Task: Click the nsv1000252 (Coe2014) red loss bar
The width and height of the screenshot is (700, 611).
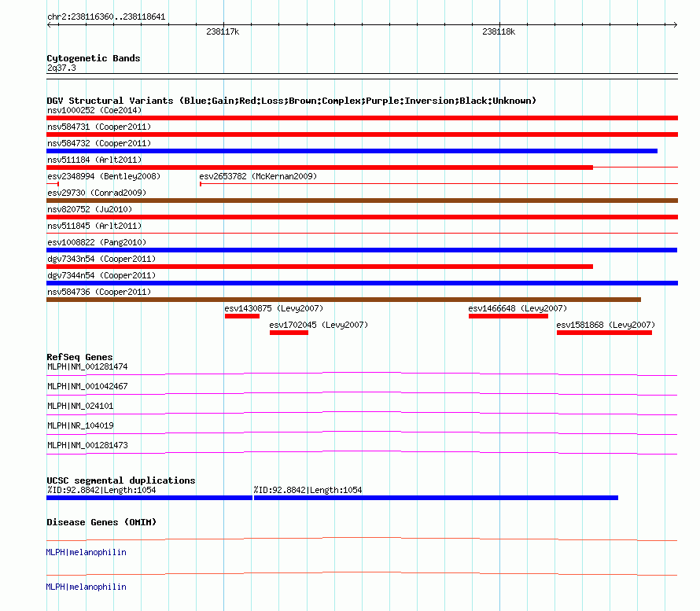Action: [362, 118]
